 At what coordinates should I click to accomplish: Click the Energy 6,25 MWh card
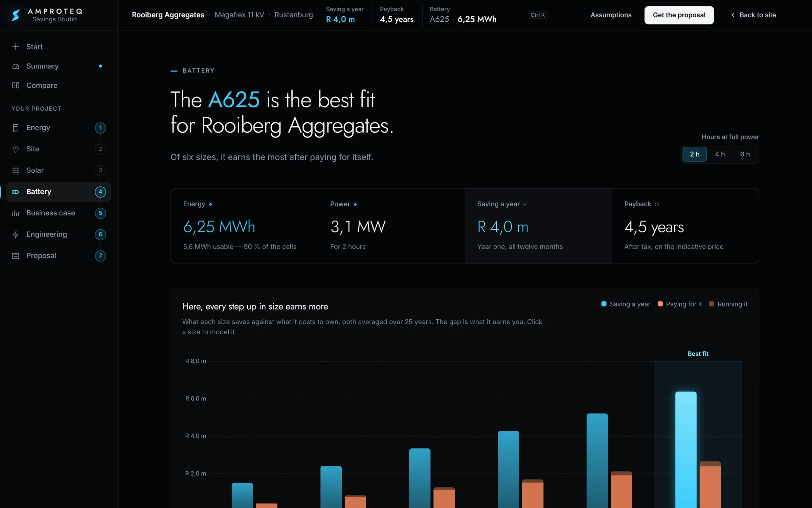(x=244, y=226)
